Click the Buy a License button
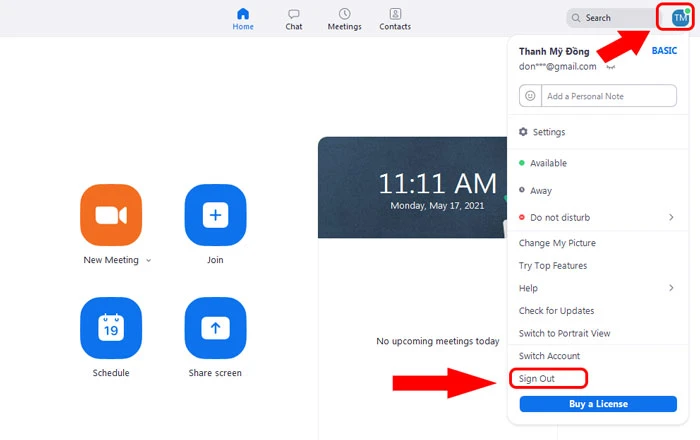Screen dimensions: 700x440 click(598, 403)
